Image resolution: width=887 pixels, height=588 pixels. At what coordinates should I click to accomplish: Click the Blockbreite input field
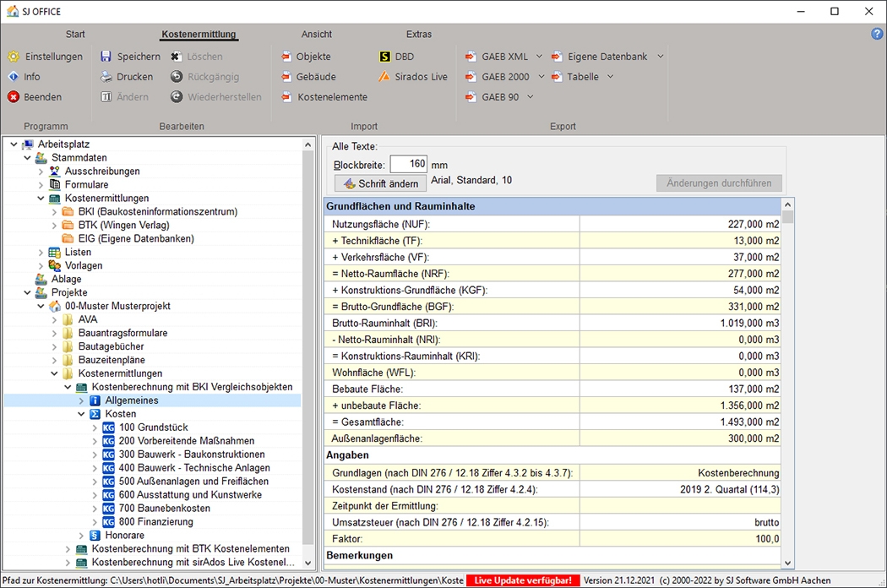(408, 165)
